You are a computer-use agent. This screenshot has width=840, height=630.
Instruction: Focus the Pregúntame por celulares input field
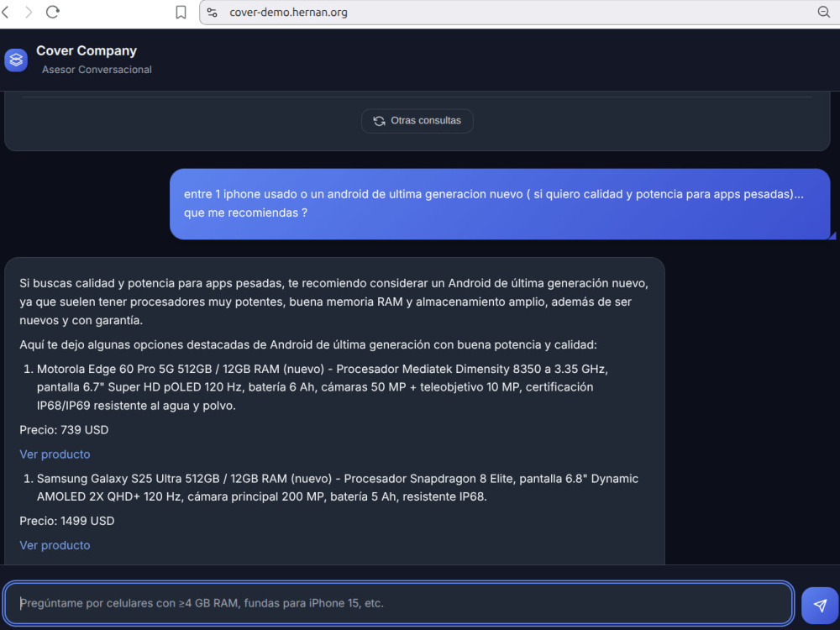[x=398, y=603]
